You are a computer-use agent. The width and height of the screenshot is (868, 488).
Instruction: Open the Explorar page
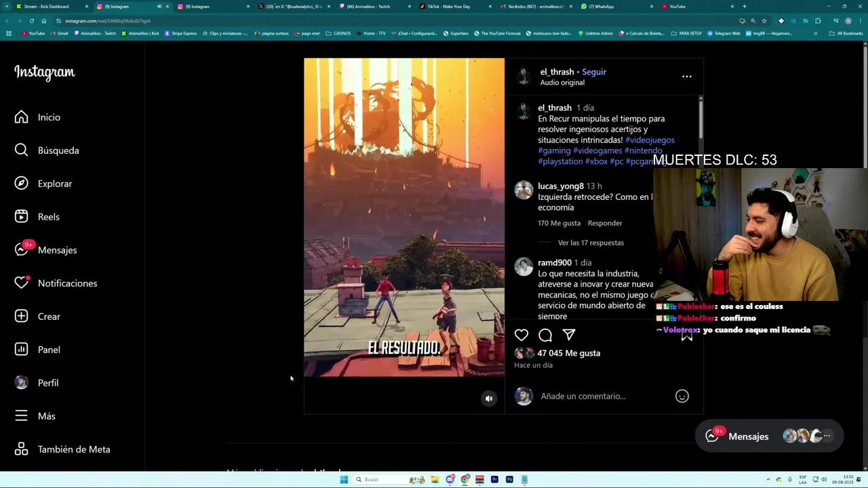point(43,184)
